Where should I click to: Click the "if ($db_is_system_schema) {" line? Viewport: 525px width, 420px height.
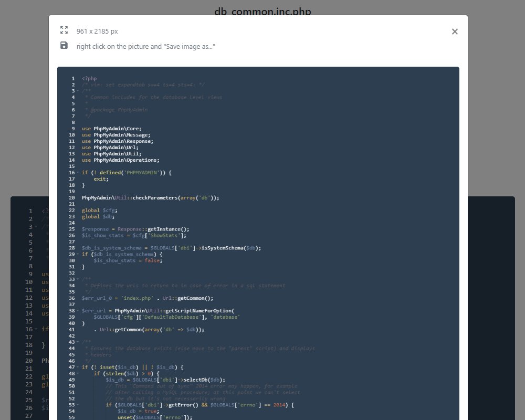point(122,254)
